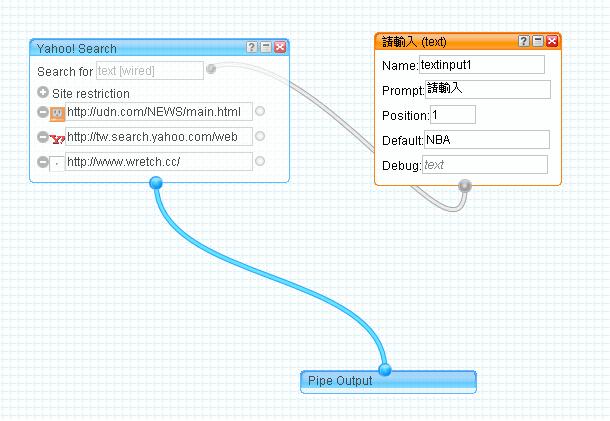Select wire terminal next to tw.search.yahoo.com URL
Image resolution: width=610 pixels, height=421 pixels.
click(x=260, y=136)
